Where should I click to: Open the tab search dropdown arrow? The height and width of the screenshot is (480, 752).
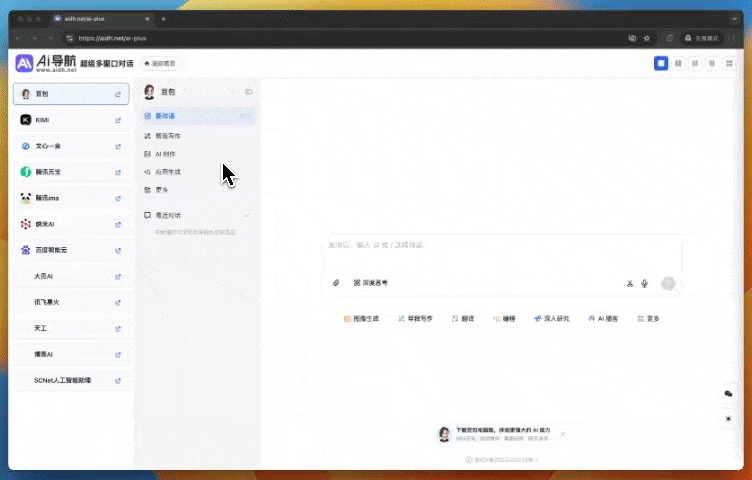(x=735, y=19)
